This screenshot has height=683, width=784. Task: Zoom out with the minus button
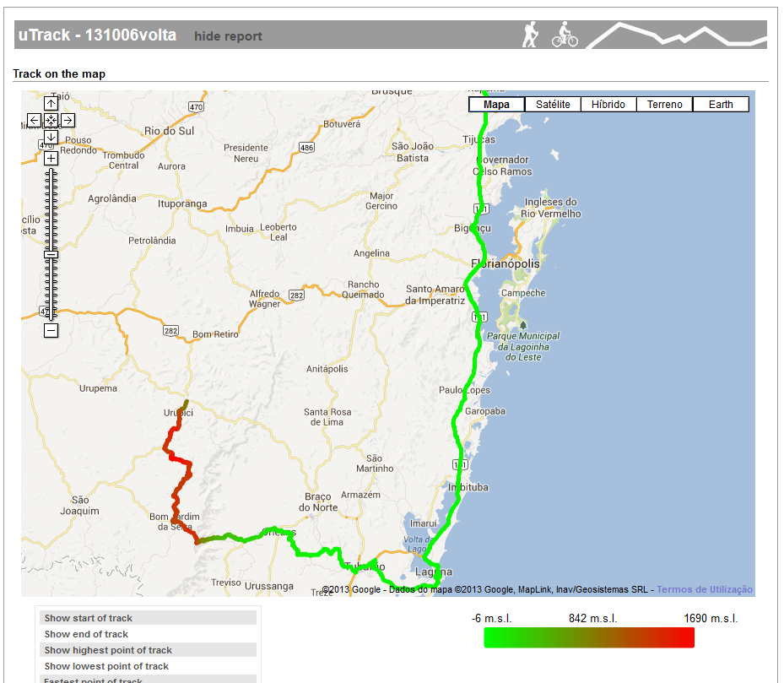(51, 330)
